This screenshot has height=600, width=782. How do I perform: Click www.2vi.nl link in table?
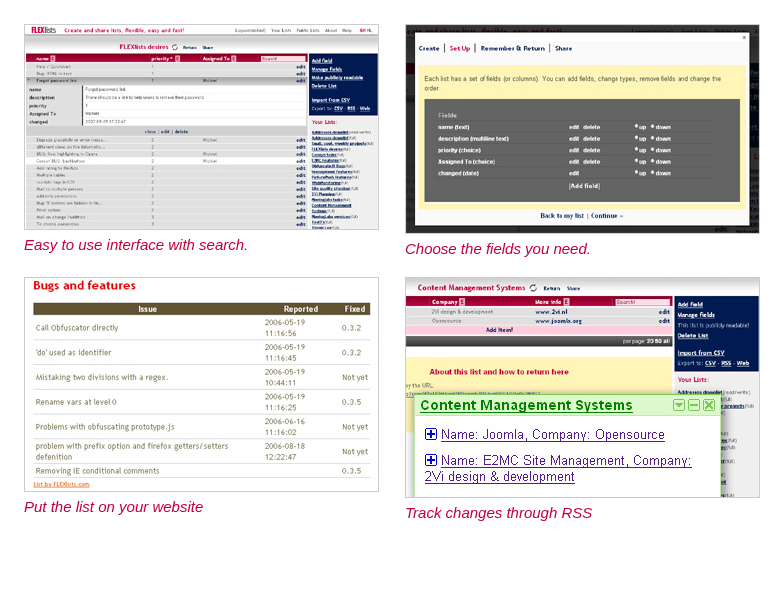551,312
